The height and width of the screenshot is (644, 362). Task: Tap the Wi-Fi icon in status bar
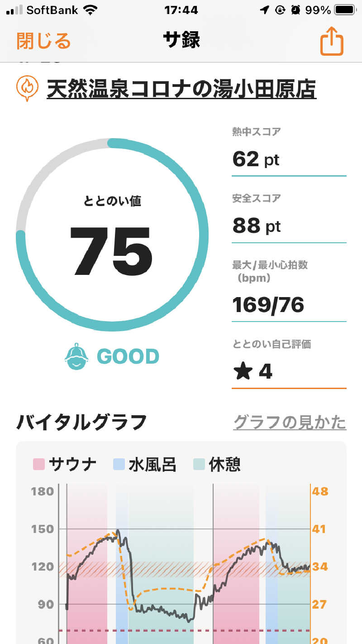(x=90, y=10)
